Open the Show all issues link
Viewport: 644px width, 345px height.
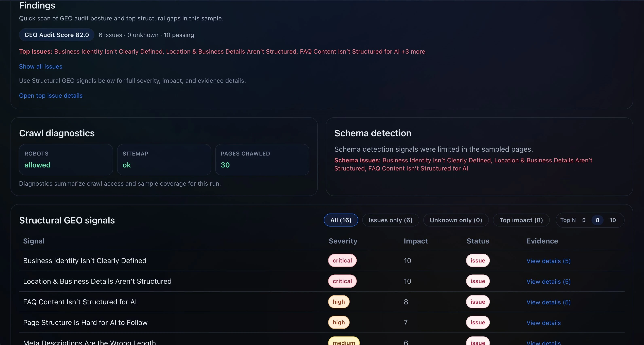click(40, 66)
